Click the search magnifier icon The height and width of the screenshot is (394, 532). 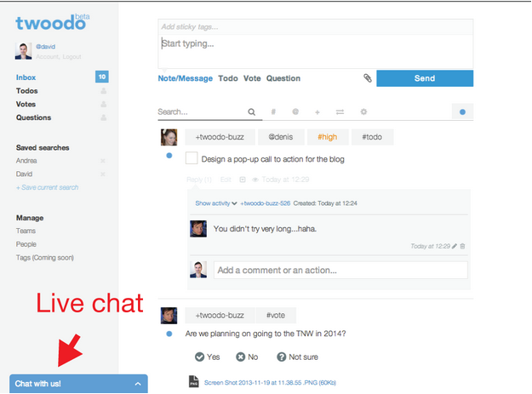(251, 111)
